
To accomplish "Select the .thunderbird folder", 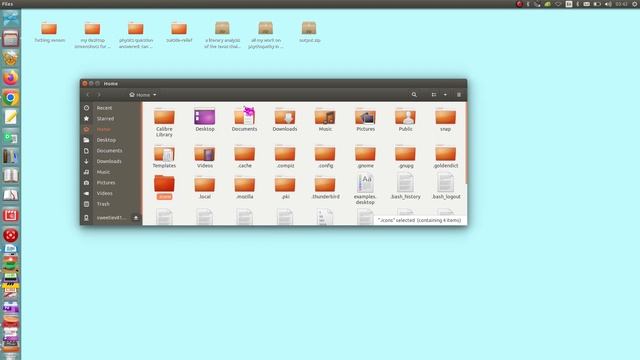I will coord(325,187).
